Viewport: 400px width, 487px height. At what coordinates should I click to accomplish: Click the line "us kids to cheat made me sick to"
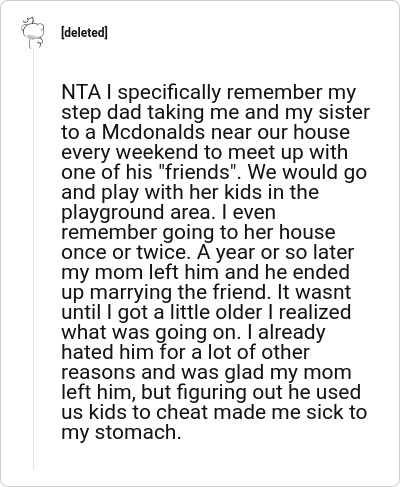[x=214, y=412]
